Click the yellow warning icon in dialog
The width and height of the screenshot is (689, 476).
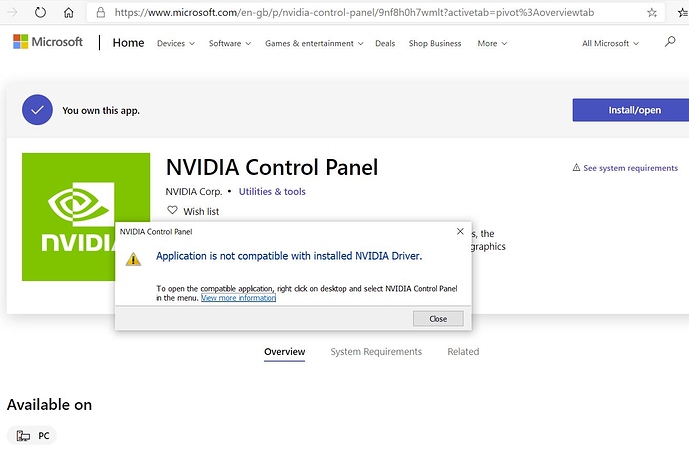[x=133, y=259]
